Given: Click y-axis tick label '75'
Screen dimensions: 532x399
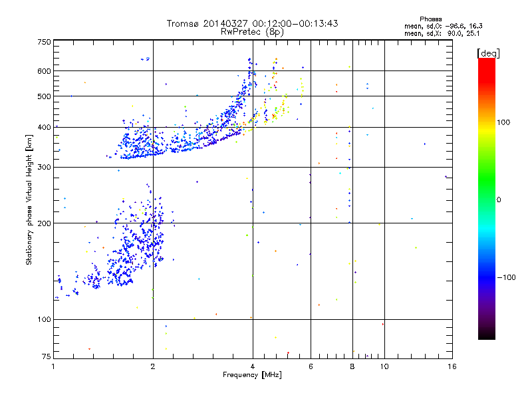Looking at the screenshot, I should [x=47, y=356].
